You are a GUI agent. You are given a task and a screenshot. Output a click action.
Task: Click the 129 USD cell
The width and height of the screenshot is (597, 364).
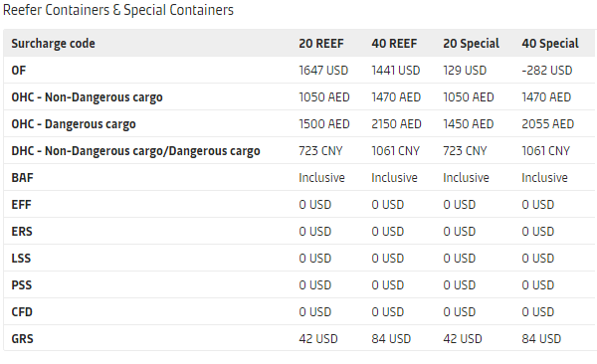(x=465, y=71)
